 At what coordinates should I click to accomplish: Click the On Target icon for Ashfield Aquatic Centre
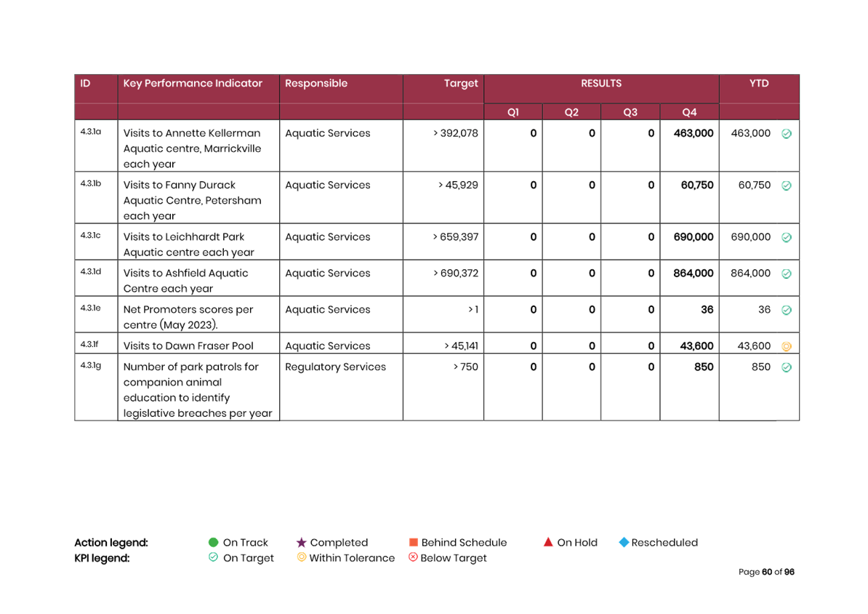(786, 274)
